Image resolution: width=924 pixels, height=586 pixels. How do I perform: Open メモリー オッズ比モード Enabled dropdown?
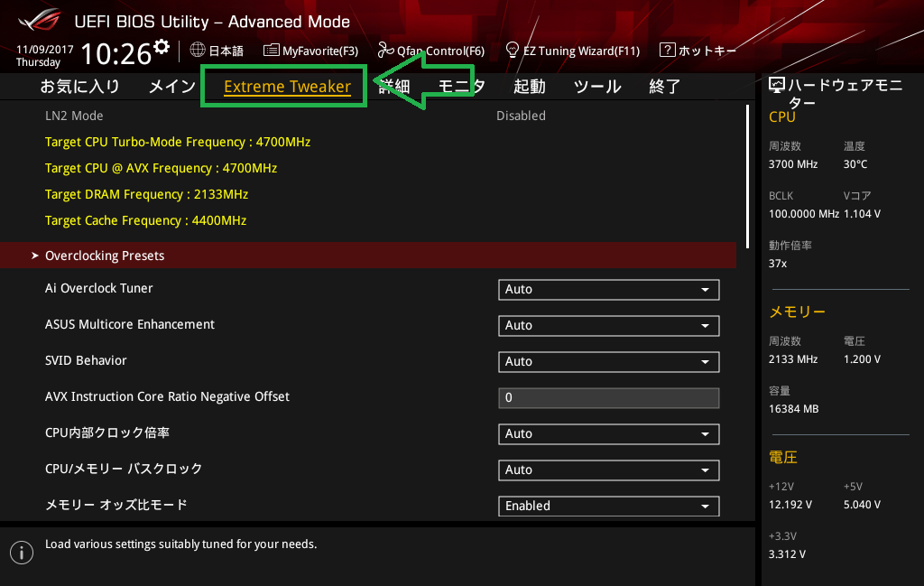609,506
